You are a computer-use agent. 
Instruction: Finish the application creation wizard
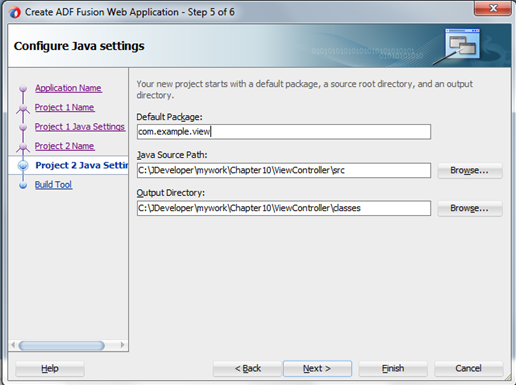pos(393,369)
